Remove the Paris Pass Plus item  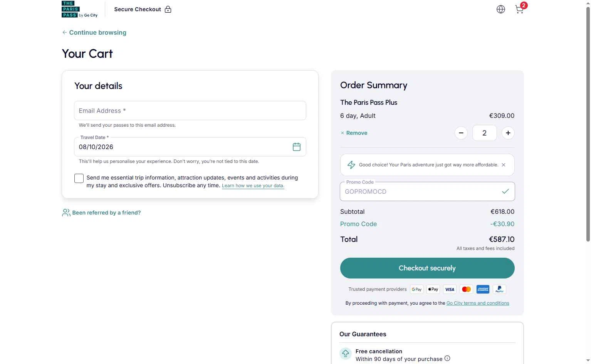click(x=354, y=133)
